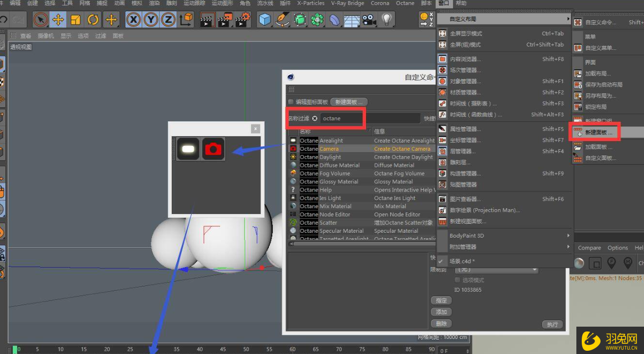
Task: Open the 窗口 menu in menu bar
Action: pyautogui.click(x=444, y=3)
